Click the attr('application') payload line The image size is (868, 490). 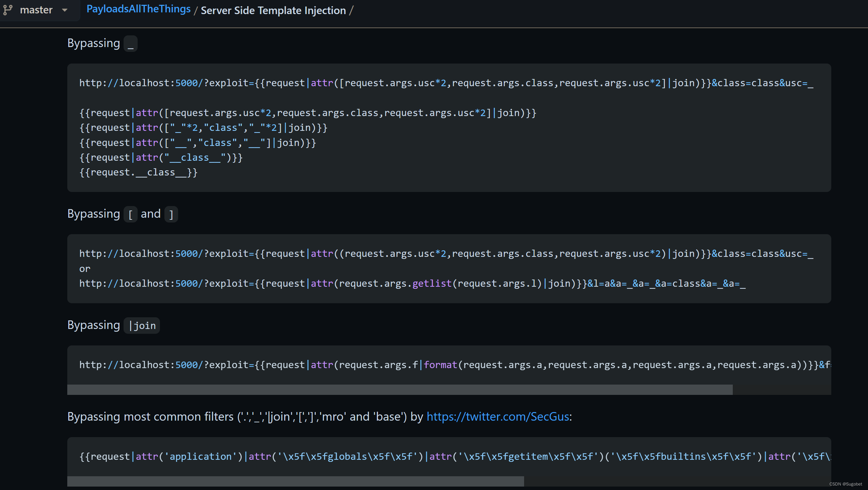coord(455,457)
